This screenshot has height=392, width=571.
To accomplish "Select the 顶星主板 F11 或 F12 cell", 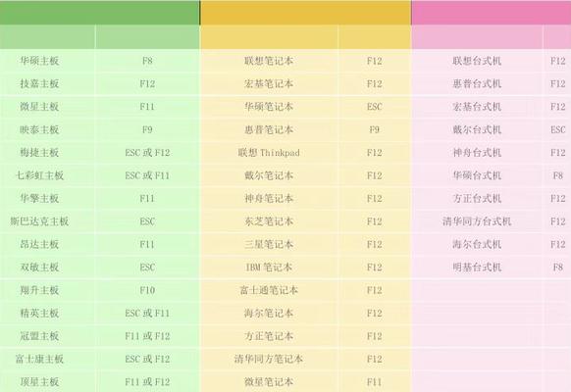I will click(147, 382).
